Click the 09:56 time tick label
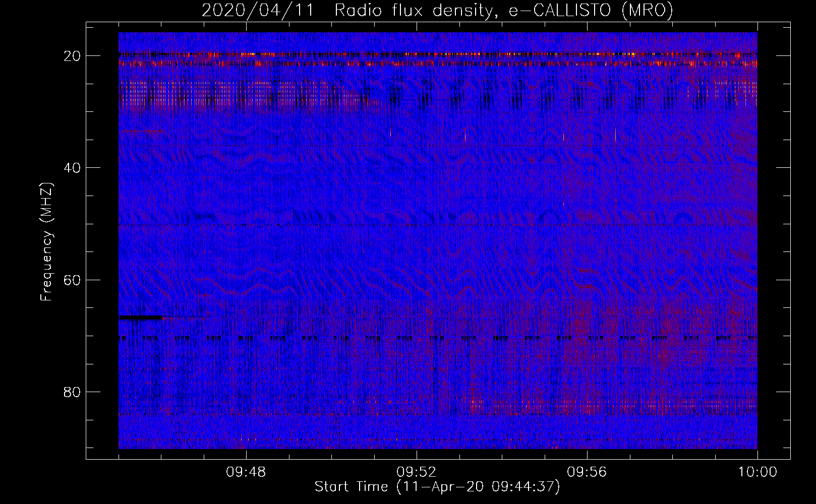Image resolution: width=816 pixels, height=504 pixels. (x=587, y=472)
